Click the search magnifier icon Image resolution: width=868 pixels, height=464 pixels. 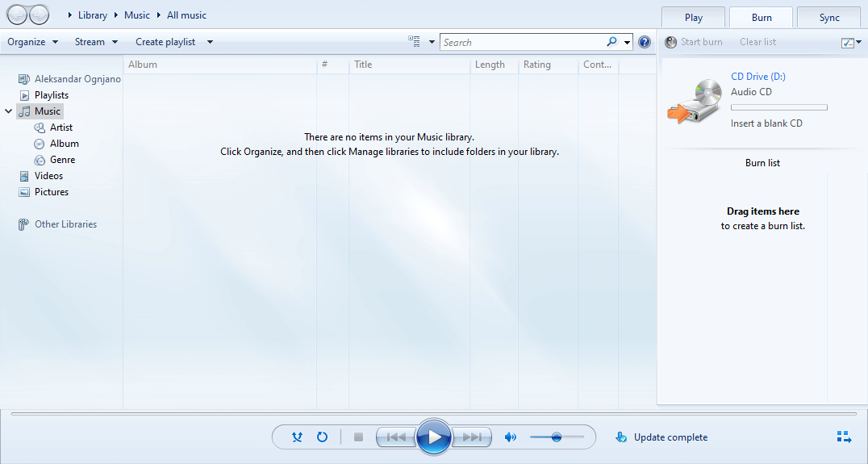tap(611, 41)
